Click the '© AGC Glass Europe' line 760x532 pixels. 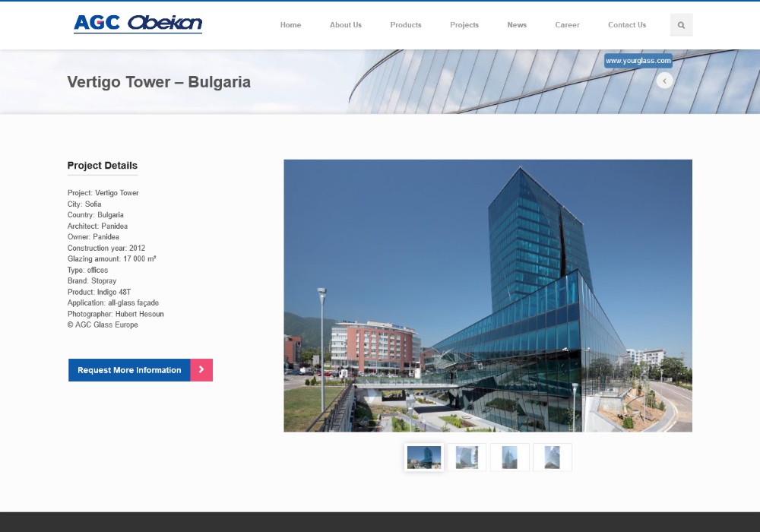[103, 325]
